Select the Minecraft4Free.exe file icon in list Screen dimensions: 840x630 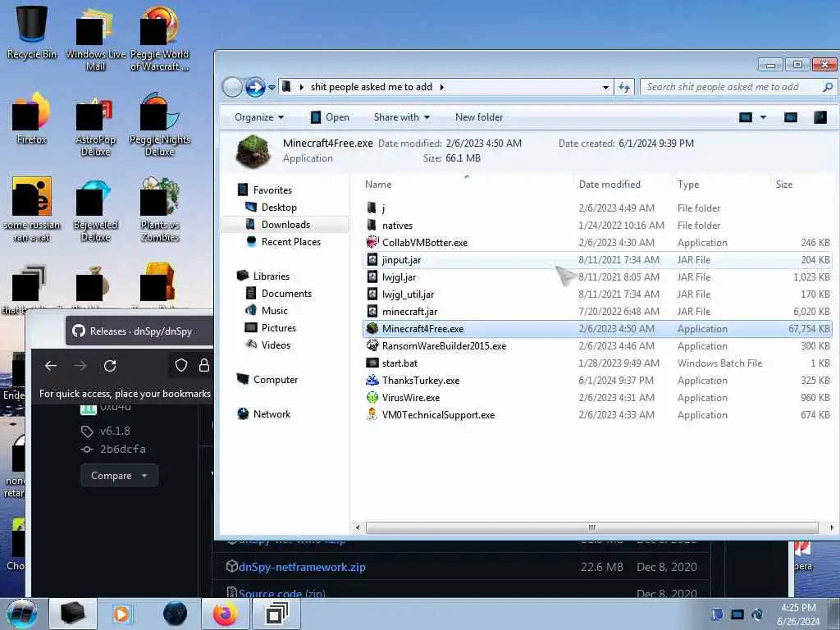coord(372,328)
